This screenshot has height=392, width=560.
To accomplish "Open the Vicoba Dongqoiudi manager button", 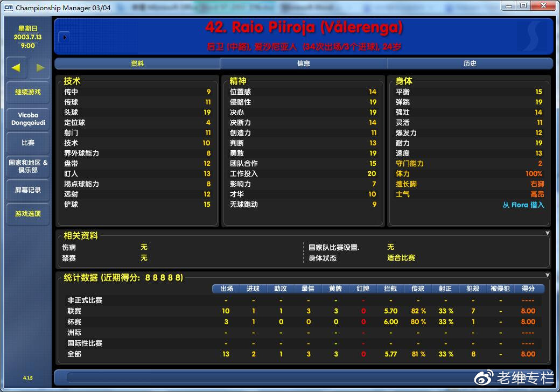I will tap(28, 119).
